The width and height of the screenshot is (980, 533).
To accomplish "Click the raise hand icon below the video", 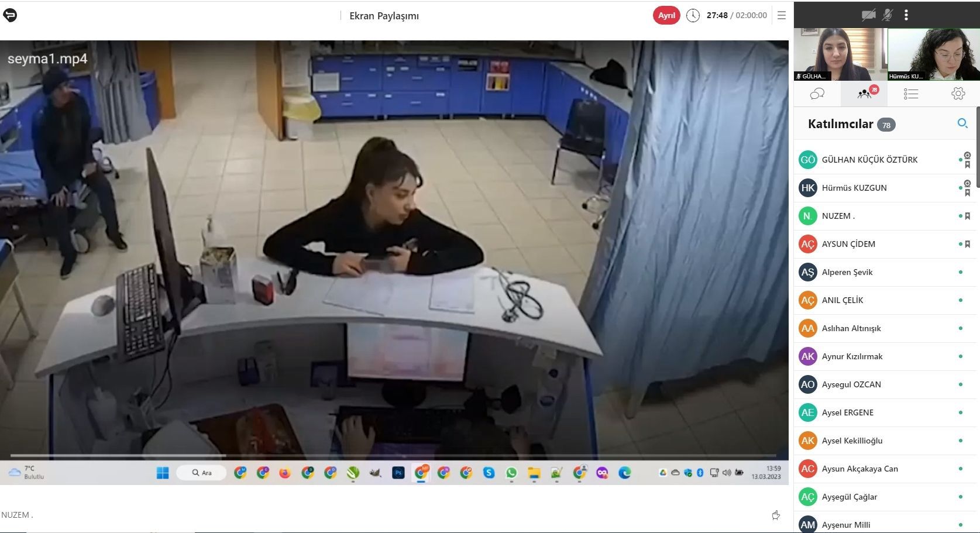I will point(776,515).
